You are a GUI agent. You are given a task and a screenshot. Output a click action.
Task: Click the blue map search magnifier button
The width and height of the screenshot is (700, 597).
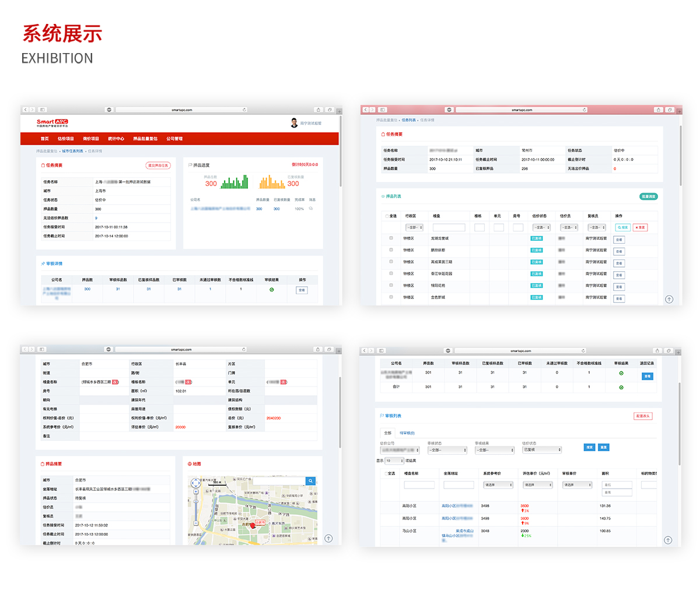(x=311, y=481)
